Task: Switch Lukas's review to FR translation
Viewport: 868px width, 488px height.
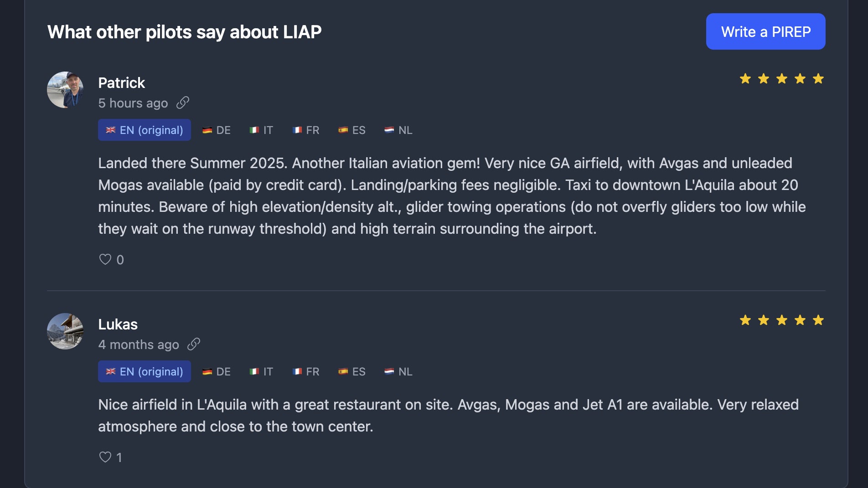Action: (305, 371)
